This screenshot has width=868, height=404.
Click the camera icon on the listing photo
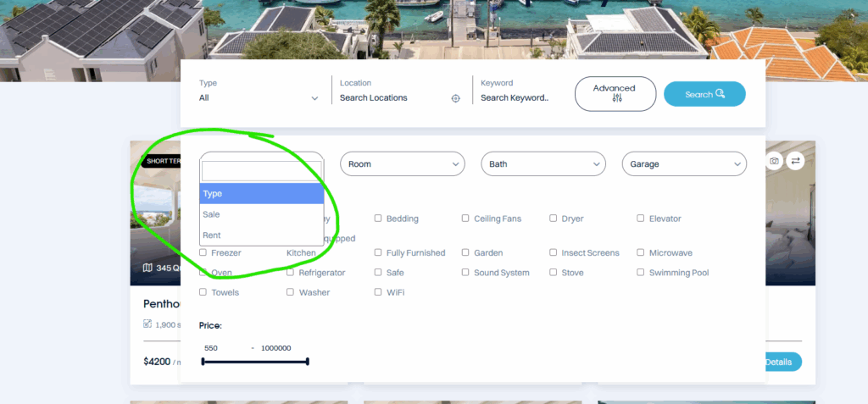(x=774, y=161)
